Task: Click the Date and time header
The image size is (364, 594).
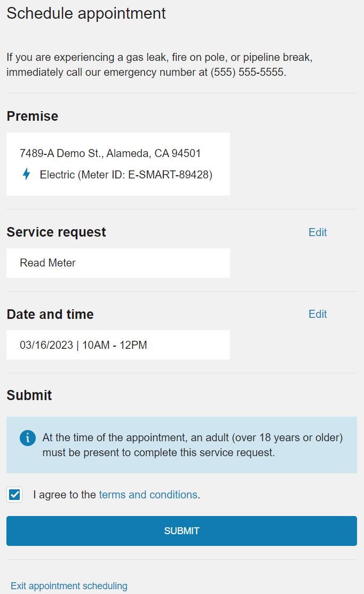Action: point(50,314)
